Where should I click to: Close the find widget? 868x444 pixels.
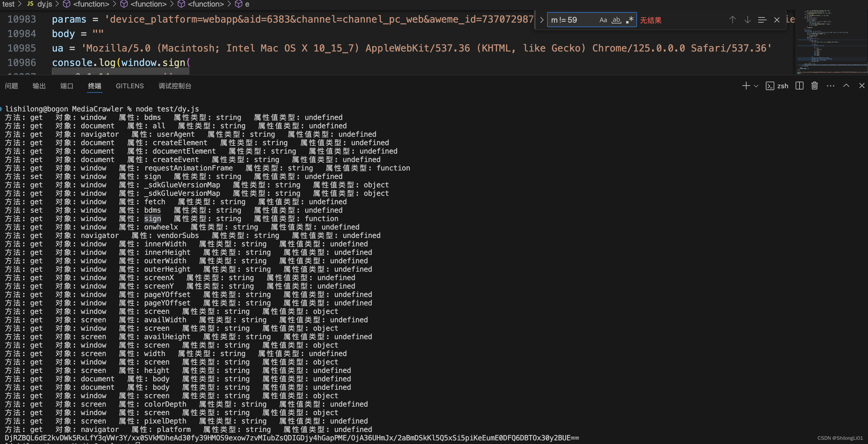click(x=777, y=20)
